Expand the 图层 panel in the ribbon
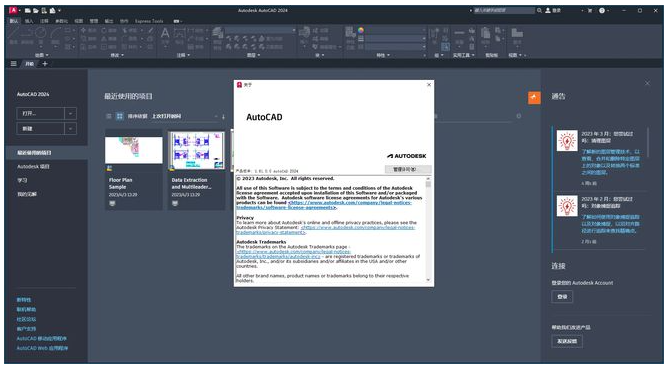668x367 pixels. 253,55
